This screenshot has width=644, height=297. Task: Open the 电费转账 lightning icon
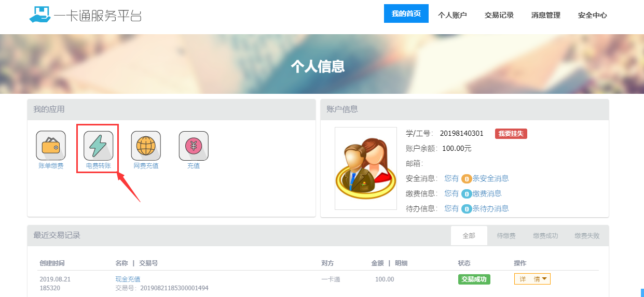99,146
